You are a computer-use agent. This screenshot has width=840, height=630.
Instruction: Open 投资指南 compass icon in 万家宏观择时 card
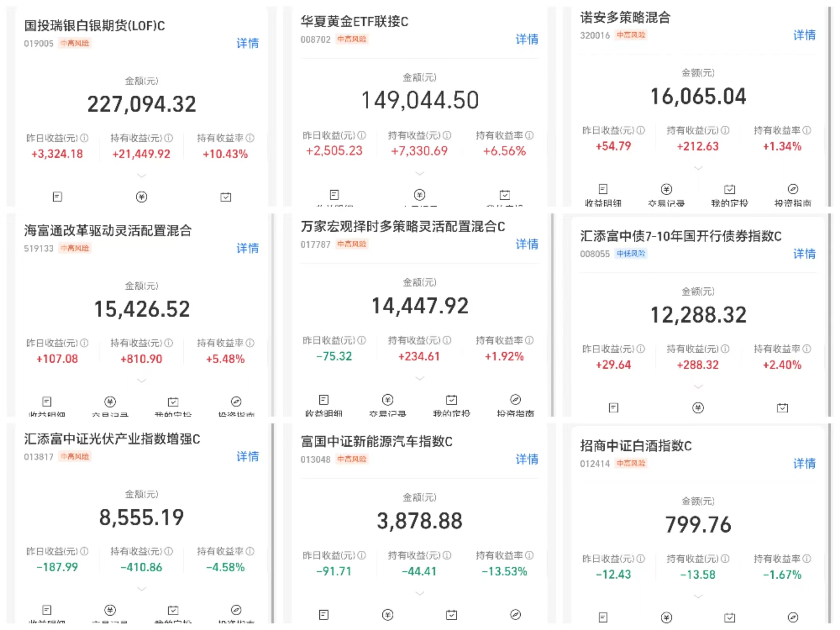pyautogui.click(x=515, y=399)
